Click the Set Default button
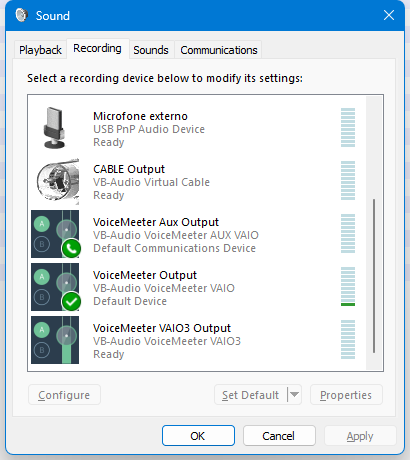410x460 pixels. [x=251, y=395]
